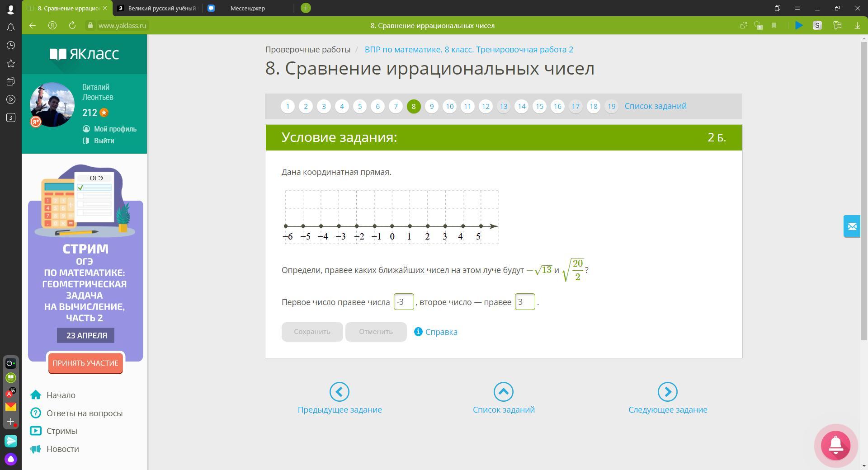Click the pink notification bell bubble
This screenshot has height=470, width=868.
tap(835, 445)
